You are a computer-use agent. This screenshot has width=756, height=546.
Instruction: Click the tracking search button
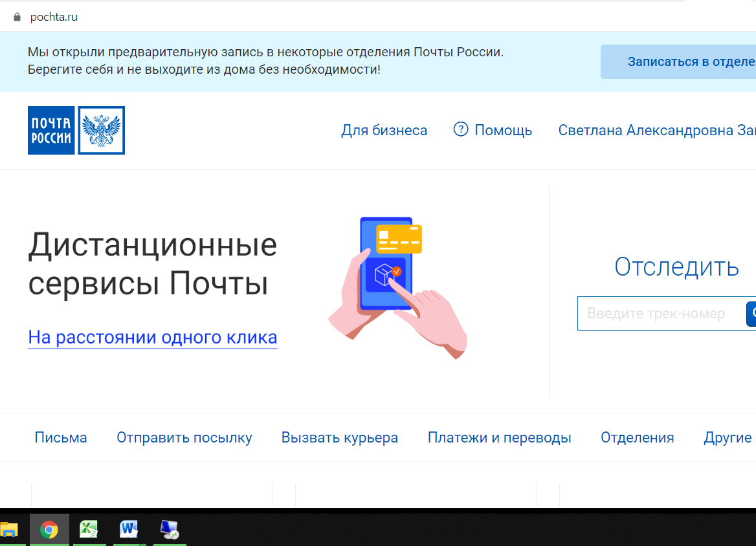coord(751,314)
